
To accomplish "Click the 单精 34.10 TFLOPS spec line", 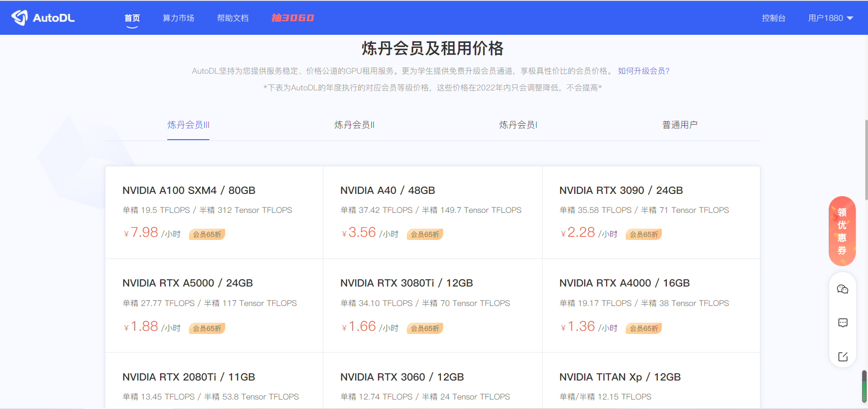I will coord(425,303).
